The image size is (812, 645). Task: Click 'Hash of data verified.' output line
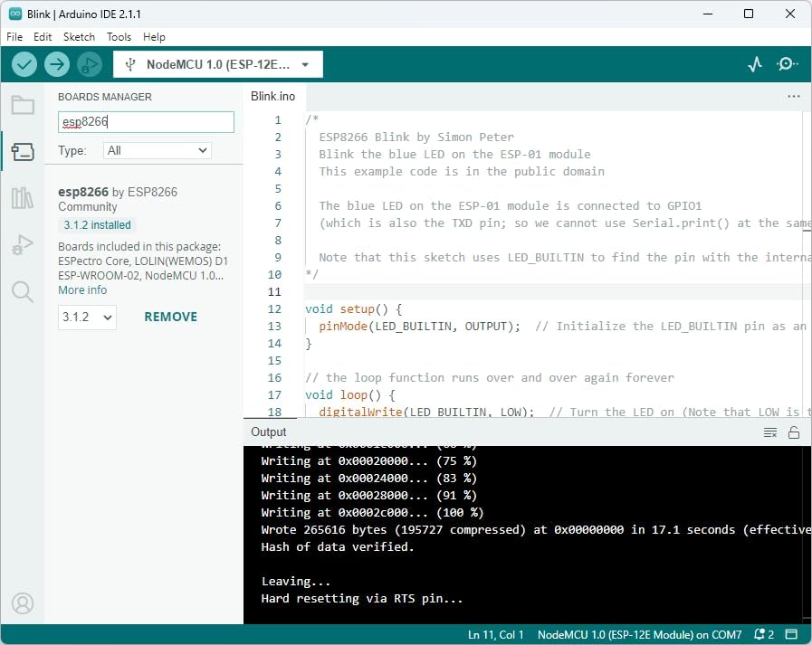338,546
